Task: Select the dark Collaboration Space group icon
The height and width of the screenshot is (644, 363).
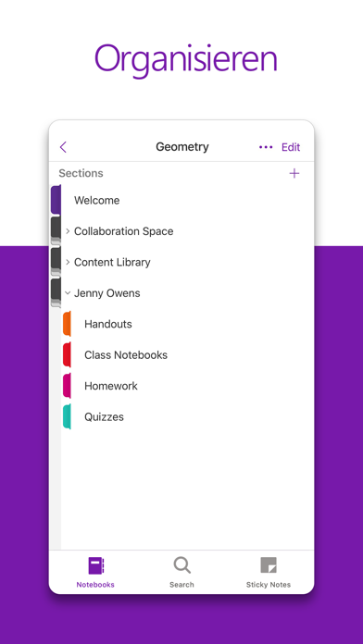Action: point(56,230)
